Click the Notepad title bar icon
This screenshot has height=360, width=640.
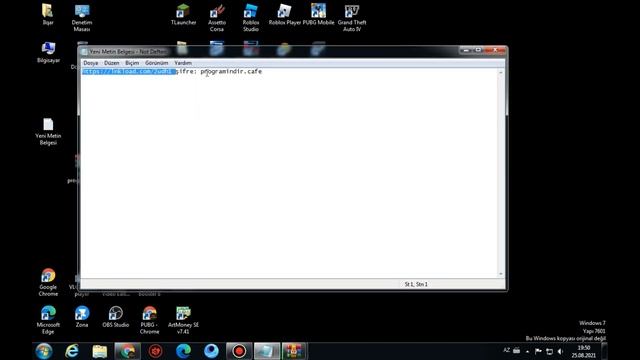click(x=84, y=52)
